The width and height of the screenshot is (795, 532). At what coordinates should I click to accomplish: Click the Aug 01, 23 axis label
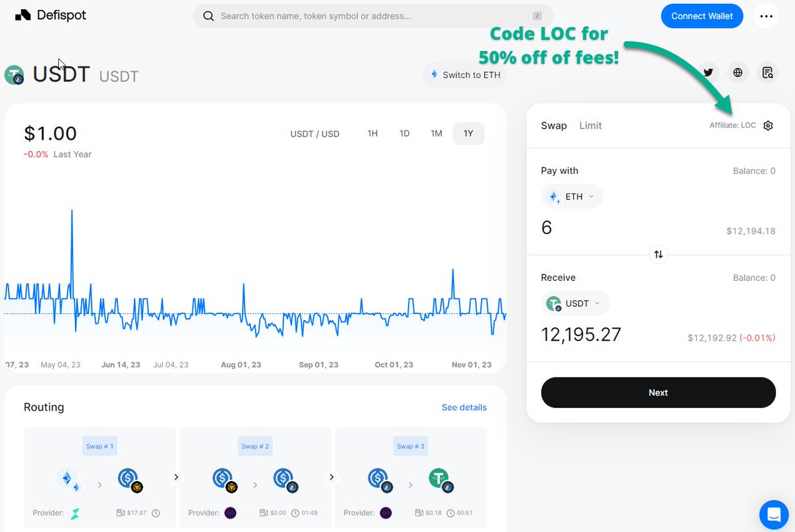click(x=241, y=365)
